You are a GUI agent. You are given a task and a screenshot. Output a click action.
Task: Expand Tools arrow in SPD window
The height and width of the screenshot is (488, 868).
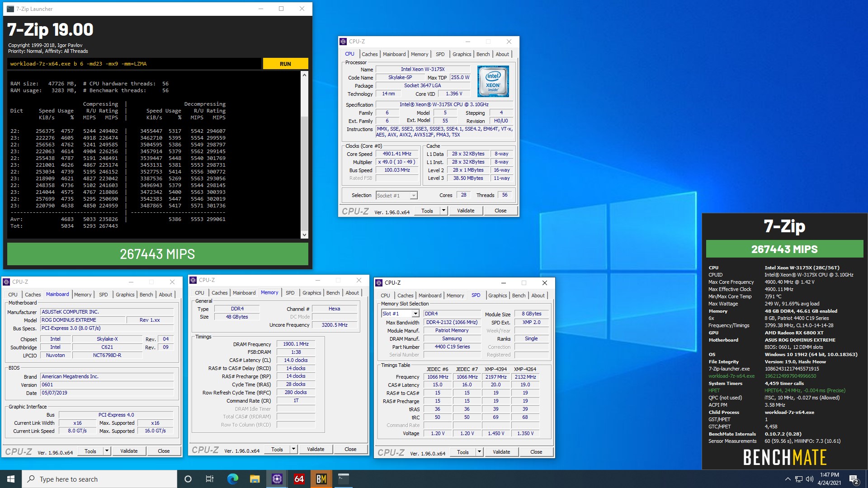click(479, 452)
